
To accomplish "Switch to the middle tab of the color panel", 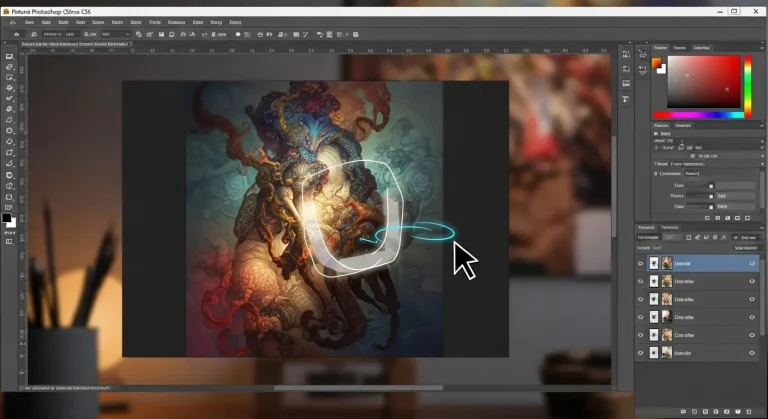I will click(x=680, y=48).
